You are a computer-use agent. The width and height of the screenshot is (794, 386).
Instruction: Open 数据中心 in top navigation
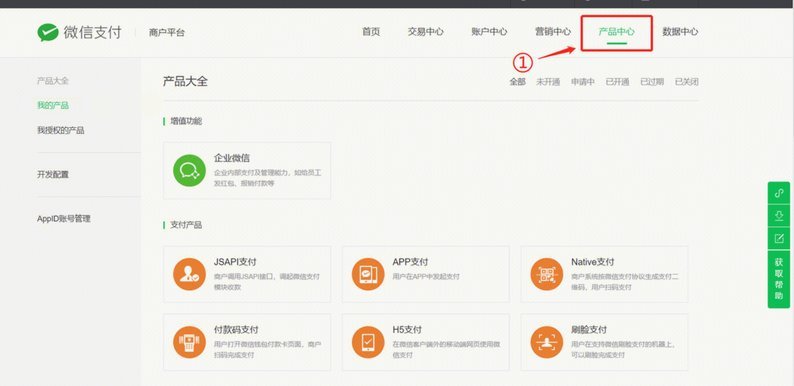(680, 31)
